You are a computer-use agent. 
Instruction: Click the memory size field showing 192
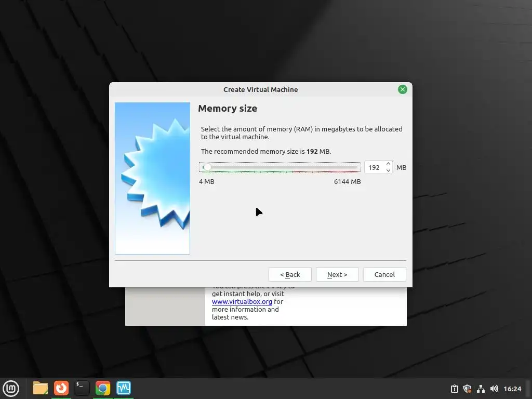tap(375, 167)
